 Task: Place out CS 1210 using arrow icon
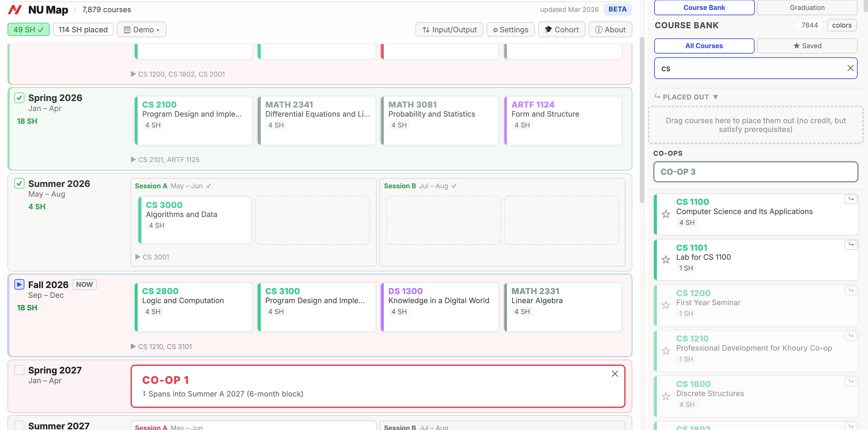(x=850, y=336)
